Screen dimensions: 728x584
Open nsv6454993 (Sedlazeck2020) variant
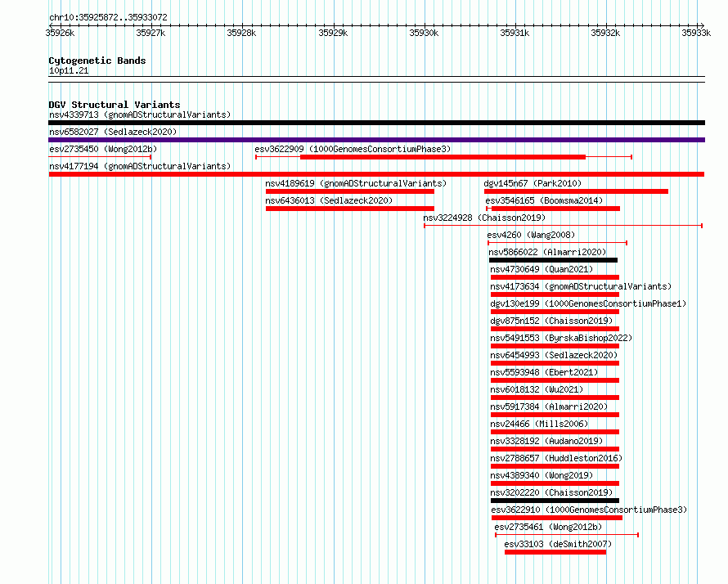tap(554, 355)
